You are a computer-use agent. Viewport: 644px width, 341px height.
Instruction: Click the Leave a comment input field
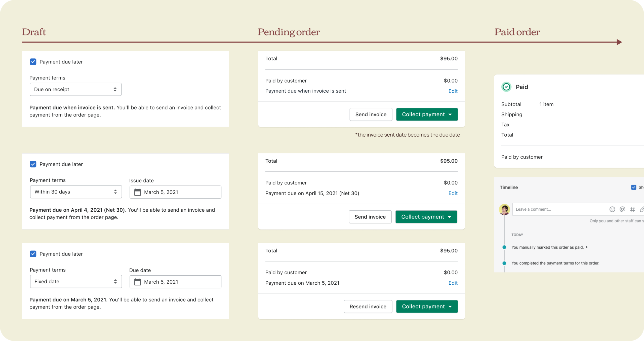coord(548,209)
